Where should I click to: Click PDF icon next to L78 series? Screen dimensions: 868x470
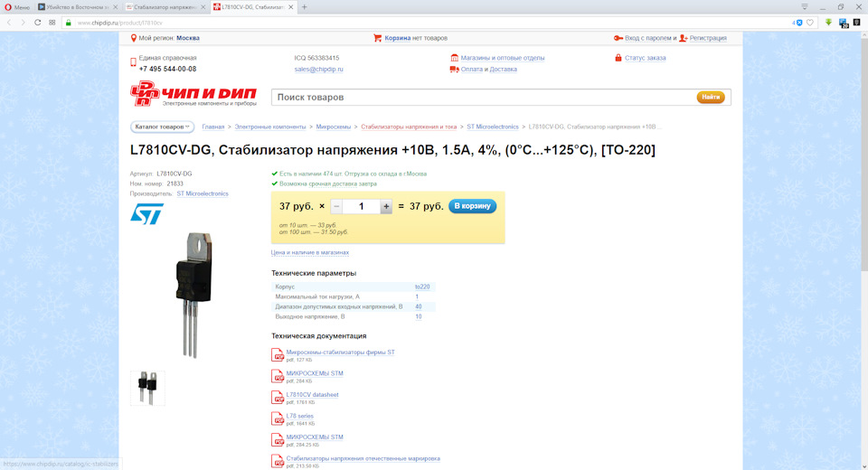coord(278,418)
